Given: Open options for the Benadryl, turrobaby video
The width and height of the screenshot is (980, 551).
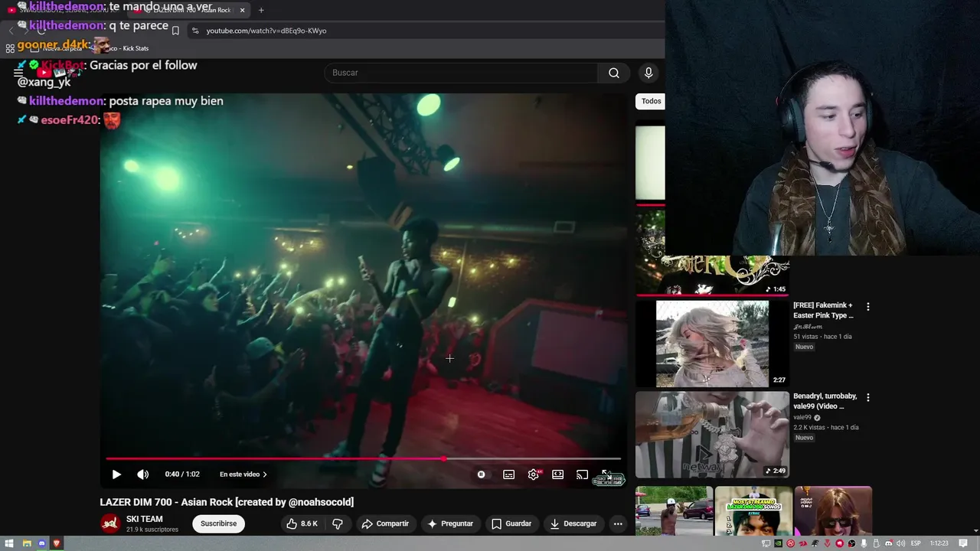Looking at the screenshot, I should pos(867,398).
